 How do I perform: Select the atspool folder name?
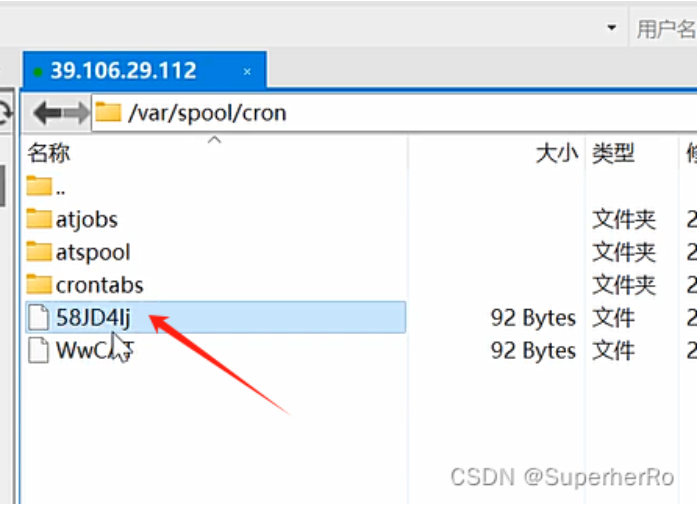point(93,253)
